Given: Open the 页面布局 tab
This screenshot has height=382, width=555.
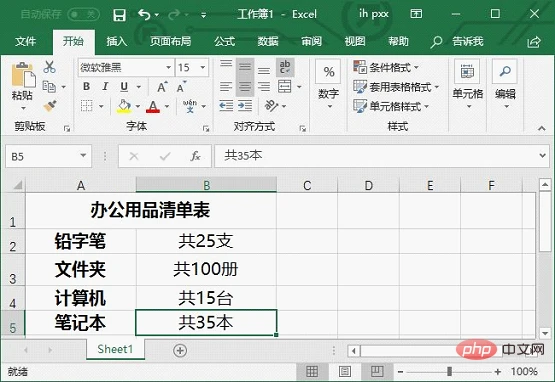Looking at the screenshot, I should click(x=170, y=42).
